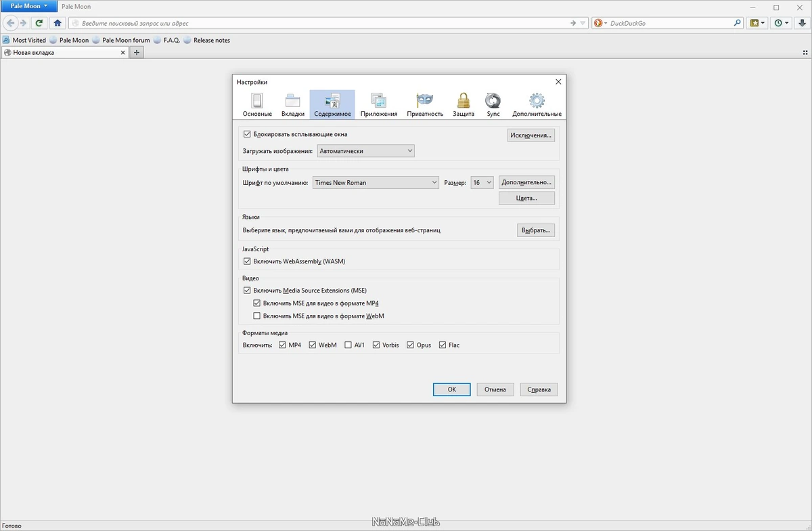The image size is (812, 531).
Task: Click the browser Back arrow button
Action: pos(11,23)
